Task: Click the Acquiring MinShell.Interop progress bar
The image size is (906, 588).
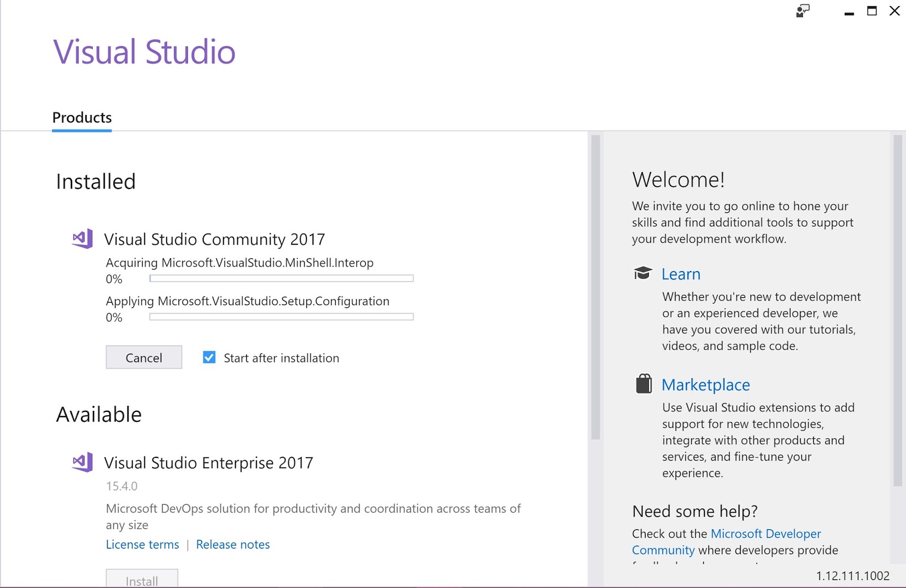Action: click(281, 278)
